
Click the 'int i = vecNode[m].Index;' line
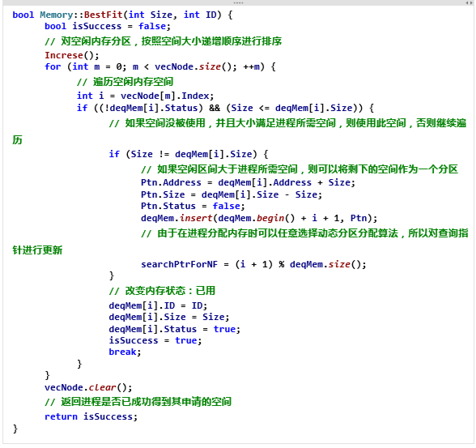[145, 96]
